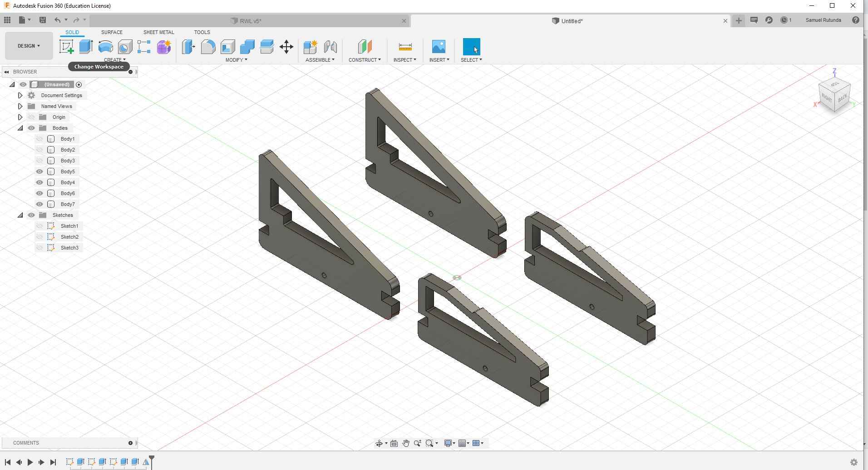
Task: Toggle visibility of Sketch1
Action: pyautogui.click(x=39, y=226)
